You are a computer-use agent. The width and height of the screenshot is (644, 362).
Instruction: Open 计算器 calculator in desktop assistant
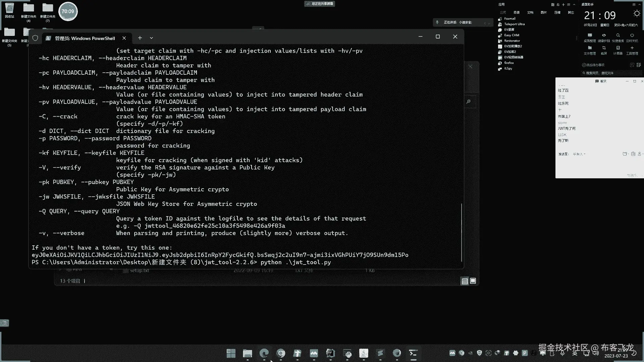coord(618,48)
